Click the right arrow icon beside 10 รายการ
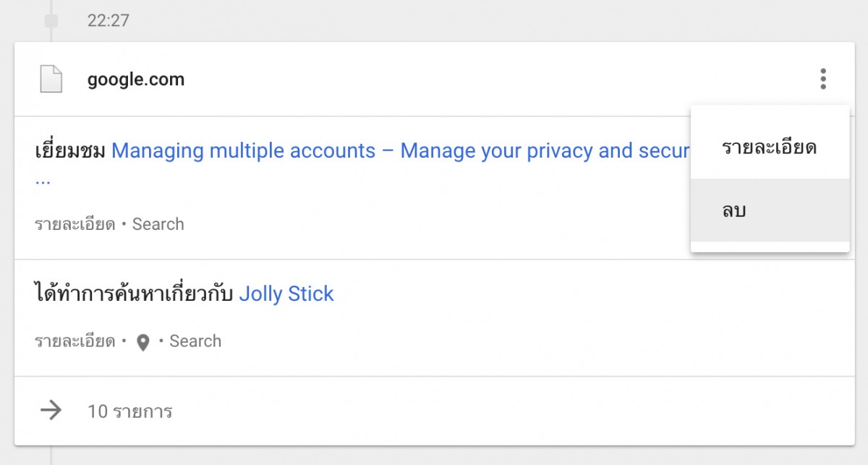 [x=51, y=411]
